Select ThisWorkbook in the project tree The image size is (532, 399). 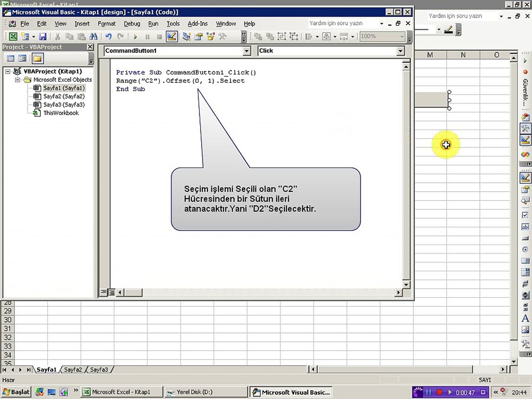click(x=61, y=113)
